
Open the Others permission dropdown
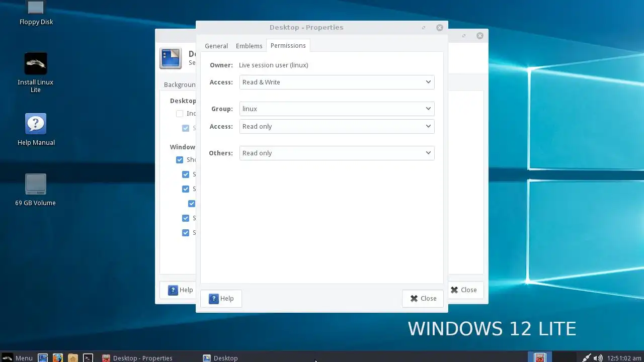click(337, 153)
